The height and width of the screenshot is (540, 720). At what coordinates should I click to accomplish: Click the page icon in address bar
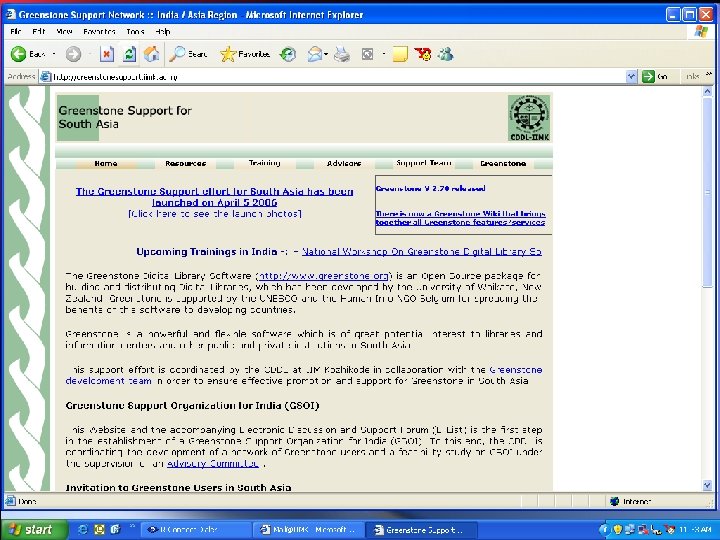tap(45, 77)
